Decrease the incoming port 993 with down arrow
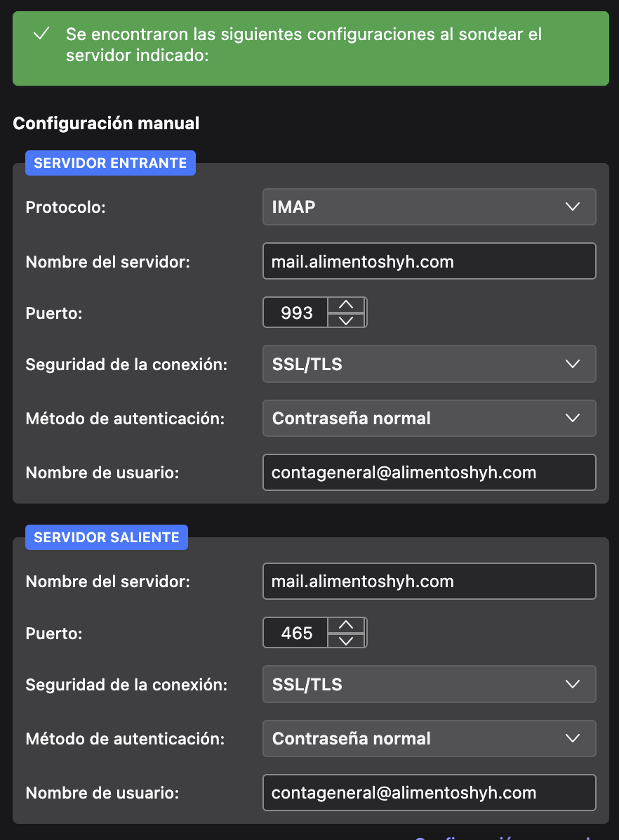This screenshot has height=840, width=619. [346, 320]
